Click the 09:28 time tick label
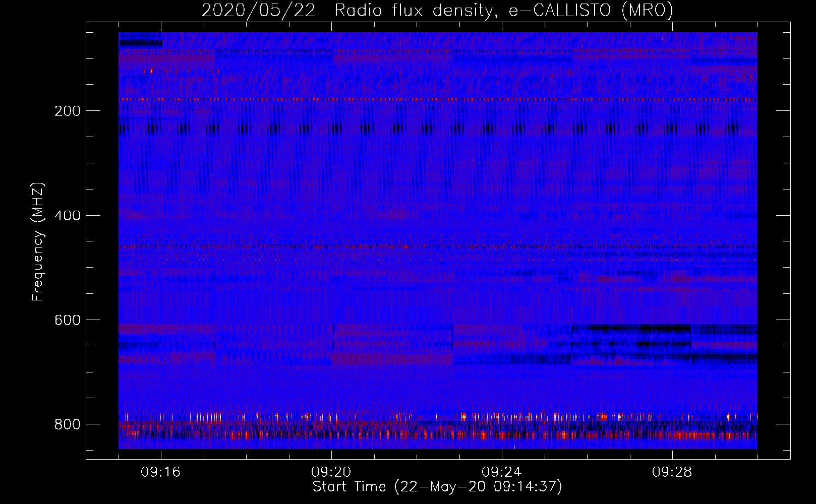 672,472
